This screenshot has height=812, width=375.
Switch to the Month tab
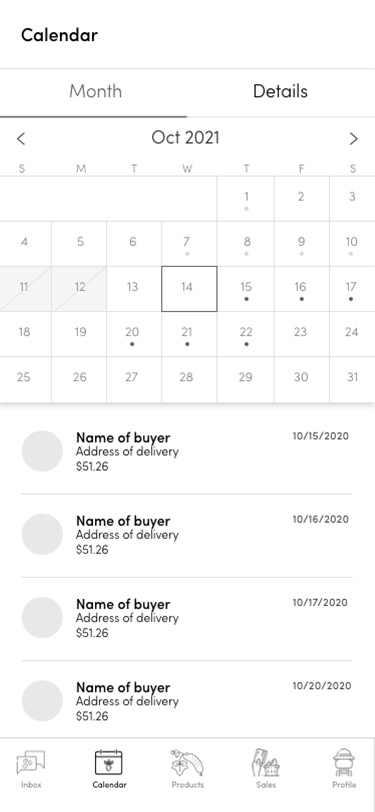pos(94,92)
